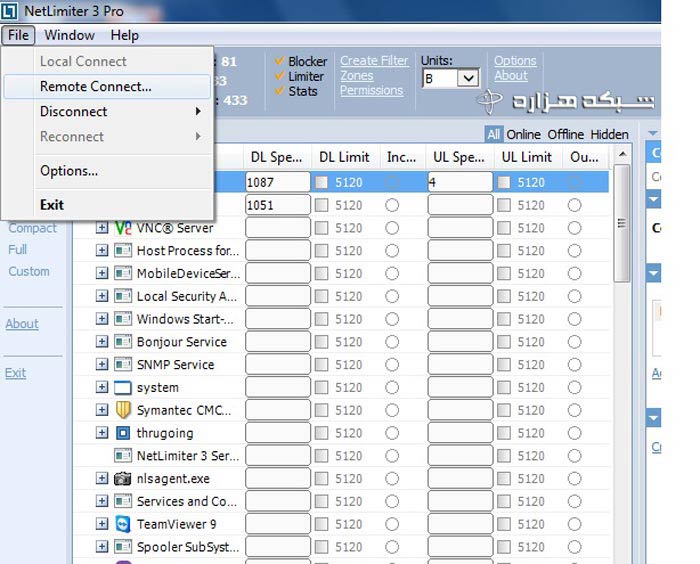Viewport: 700px width, 564px height.
Task: Choose Options... in the File menu
Action: 107,171
